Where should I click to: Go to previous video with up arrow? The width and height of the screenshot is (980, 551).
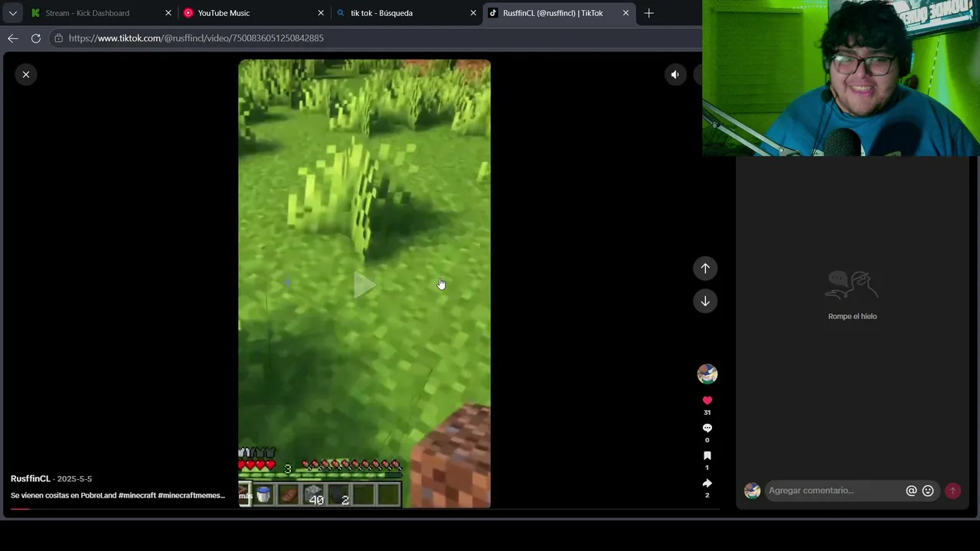[x=705, y=269]
